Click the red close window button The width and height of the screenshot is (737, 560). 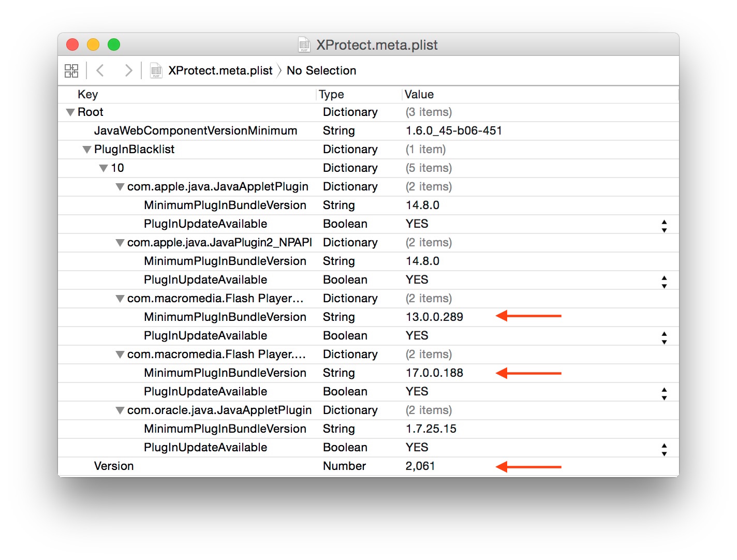click(x=72, y=45)
